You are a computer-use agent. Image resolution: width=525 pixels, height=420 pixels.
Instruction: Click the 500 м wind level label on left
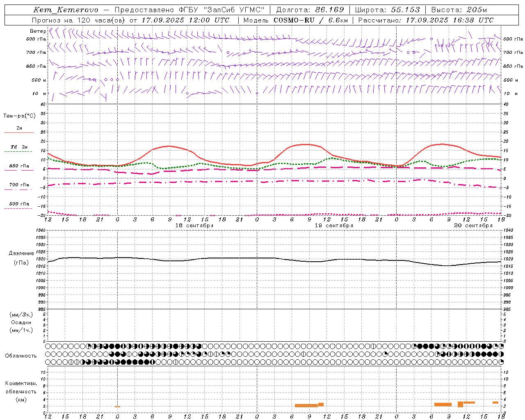(x=39, y=80)
